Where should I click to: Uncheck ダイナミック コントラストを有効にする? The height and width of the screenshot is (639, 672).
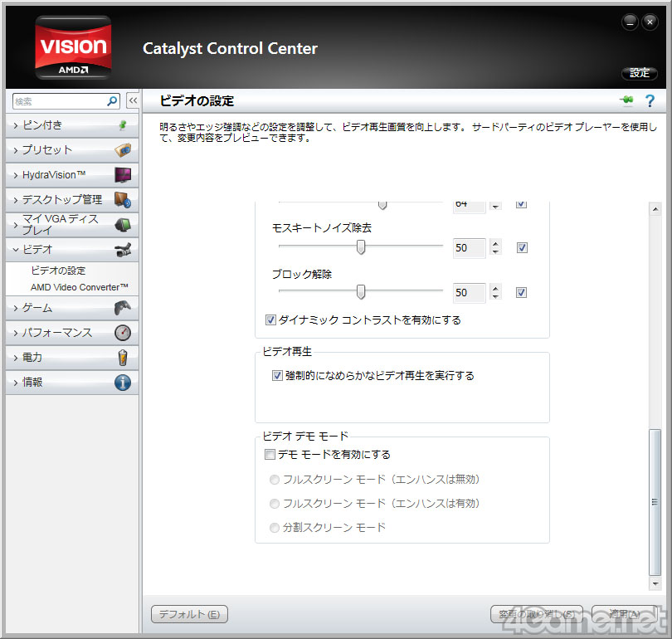click(270, 319)
